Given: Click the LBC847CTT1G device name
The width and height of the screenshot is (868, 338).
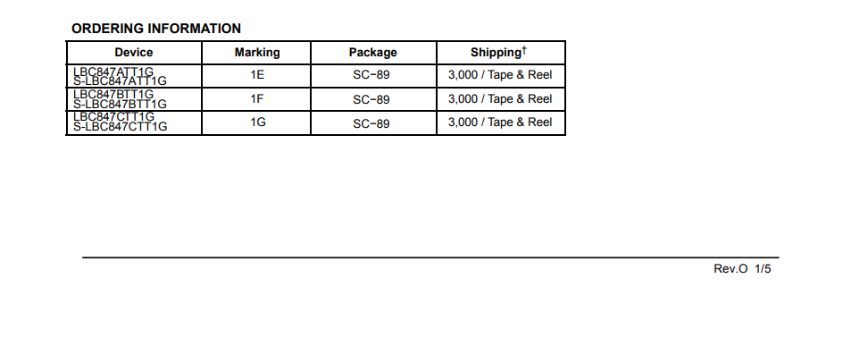Looking at the screenshot, I should (x=113, y=117).
